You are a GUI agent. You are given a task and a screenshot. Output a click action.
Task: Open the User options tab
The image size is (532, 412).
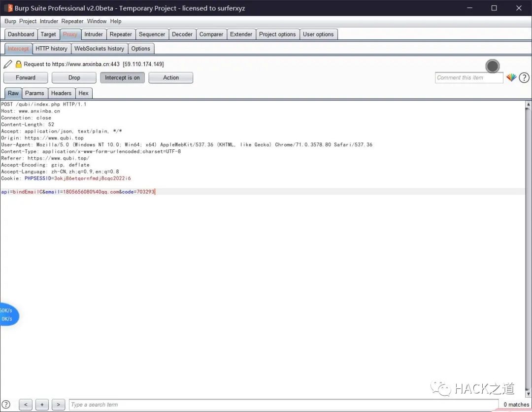[x=318, y=34]
